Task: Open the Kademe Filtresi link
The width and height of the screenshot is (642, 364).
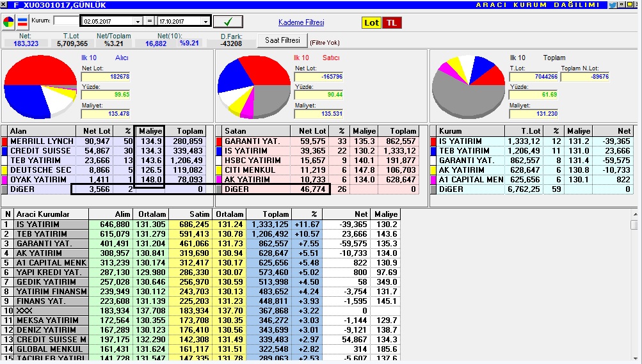Action: point(301,22)
